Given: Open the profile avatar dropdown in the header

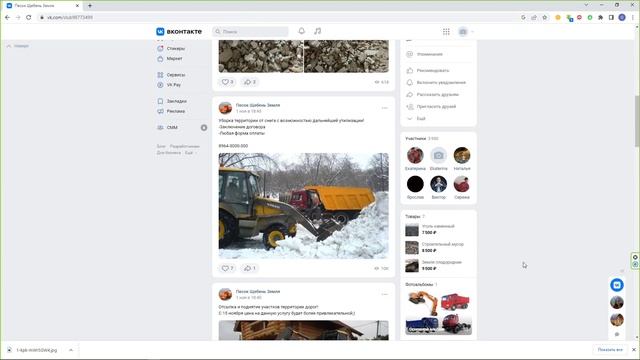Looking at the screenshot, I should pos(466,31).
